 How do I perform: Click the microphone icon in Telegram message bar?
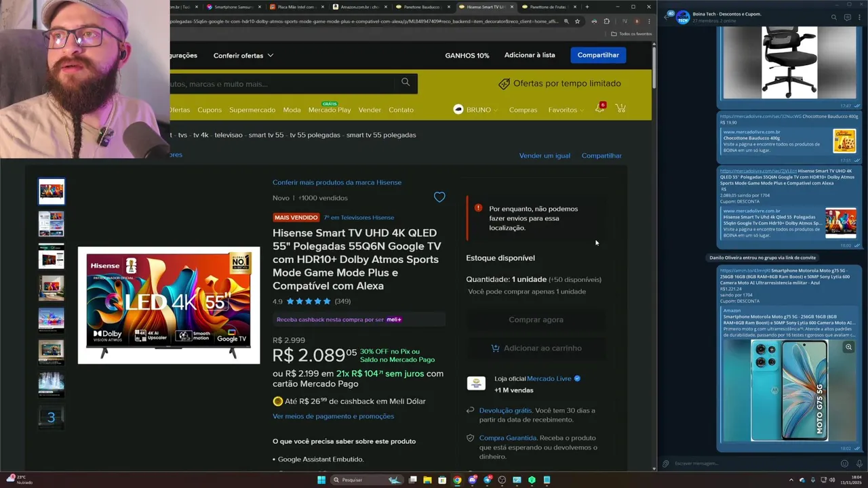(x=859, y=464)
